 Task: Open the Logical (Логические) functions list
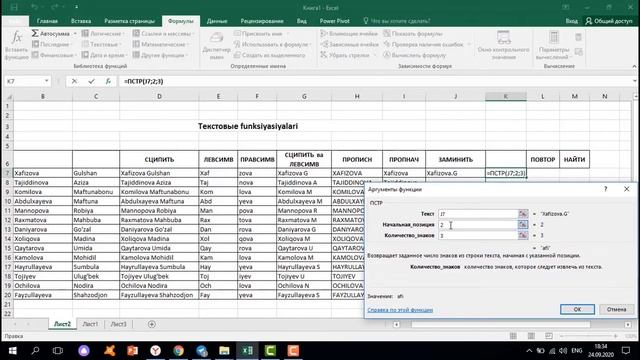pyautogui.click(x=103, y=33)
